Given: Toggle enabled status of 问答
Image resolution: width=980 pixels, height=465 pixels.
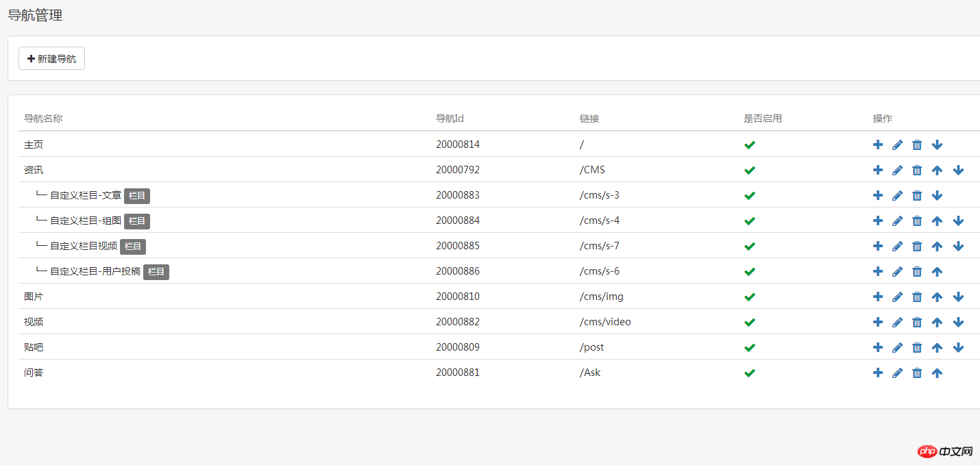Looking at the screenshot, I should [x=750, y=373].
